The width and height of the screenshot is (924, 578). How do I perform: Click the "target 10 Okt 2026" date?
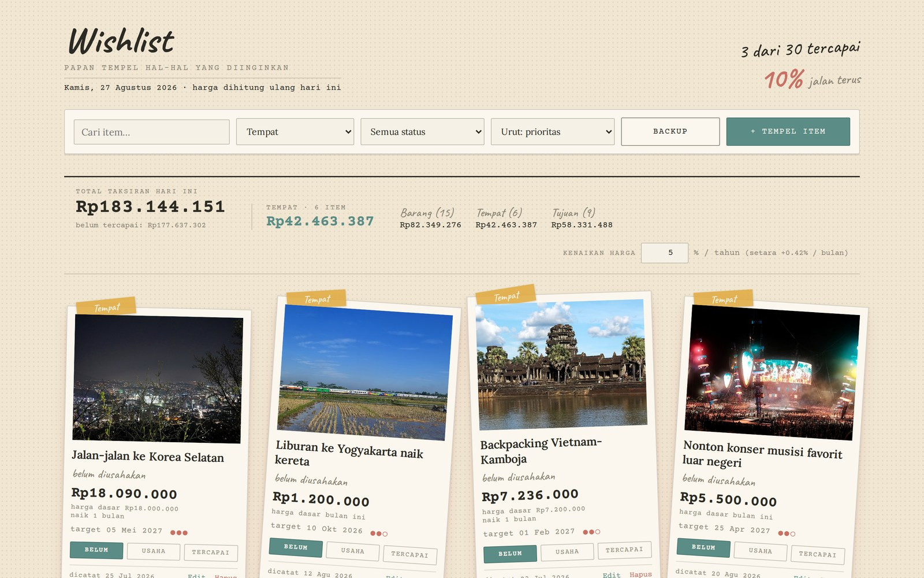[x=316, y=528]
